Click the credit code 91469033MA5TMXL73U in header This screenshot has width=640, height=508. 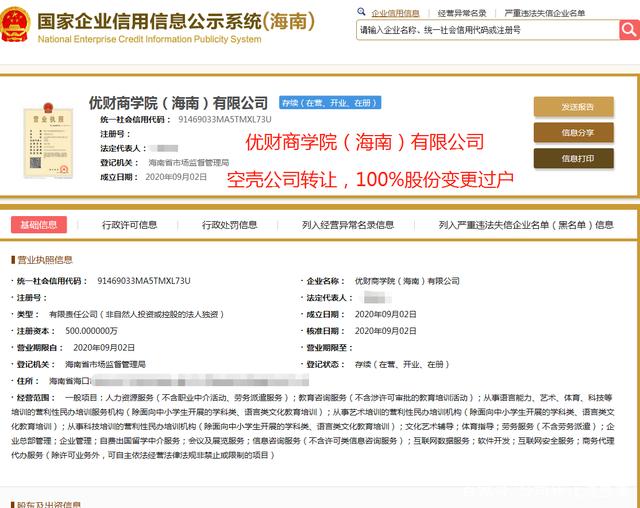click(224, 119)
